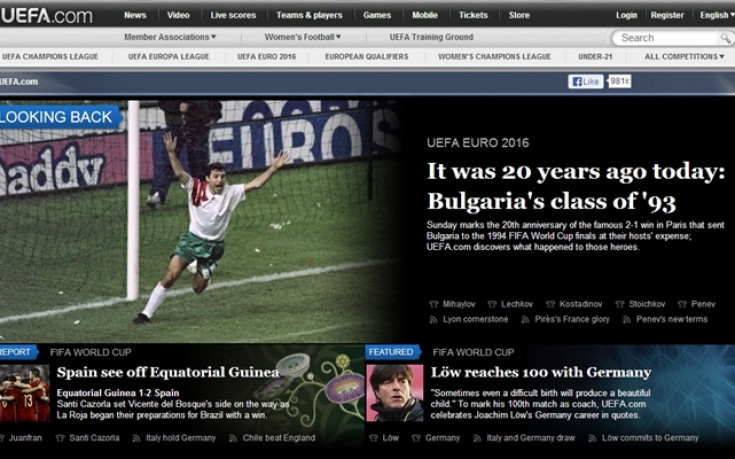The height and width of the screenshot is (459, 735).
Task: Click into the Search field
Action: pyautogui.click(x=666, y=38)
